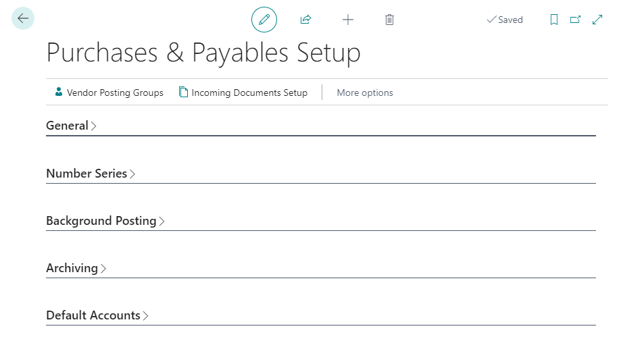Click the expand to full screen icon
This screenshot has width=644, height=339.
tap(597, 20)
